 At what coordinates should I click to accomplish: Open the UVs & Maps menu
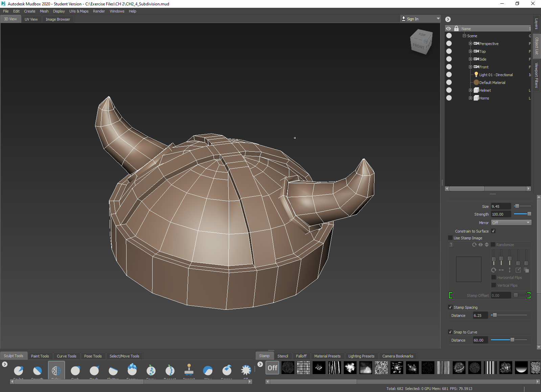pyautogui.click(x=79, y=11)
